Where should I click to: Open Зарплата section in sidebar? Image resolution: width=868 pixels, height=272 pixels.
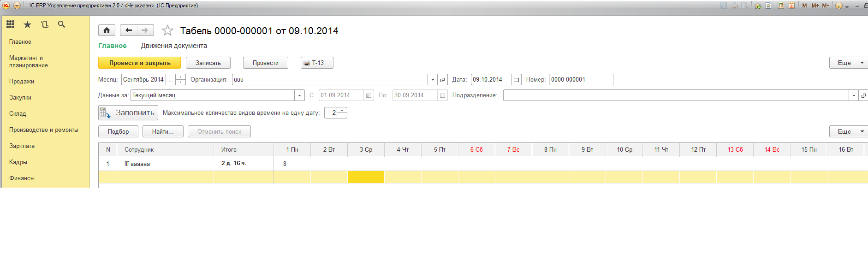coord(22,146)
